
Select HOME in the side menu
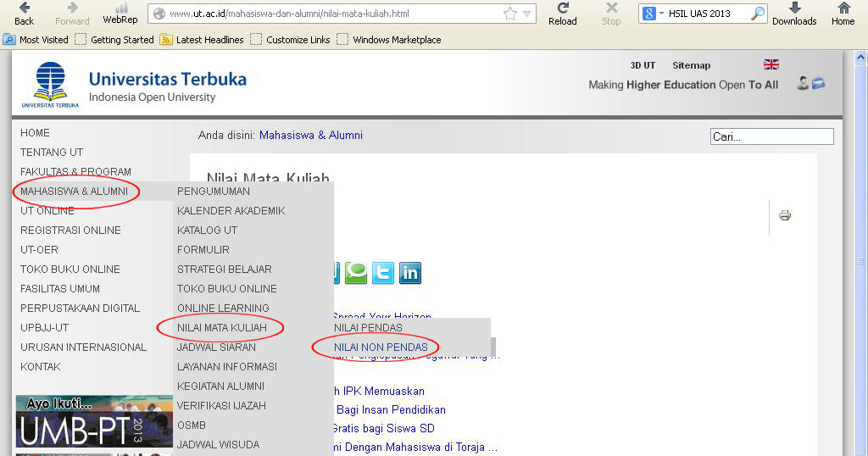[35, 133]
